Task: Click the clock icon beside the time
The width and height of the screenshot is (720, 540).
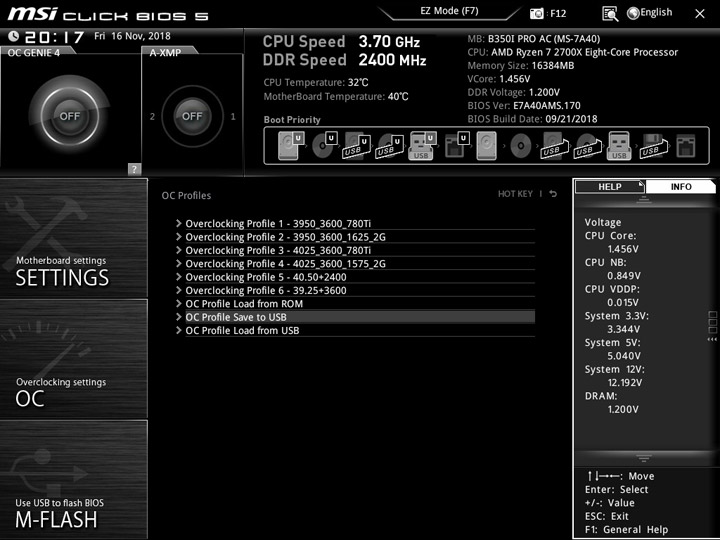Action: [x=14, y=36]
